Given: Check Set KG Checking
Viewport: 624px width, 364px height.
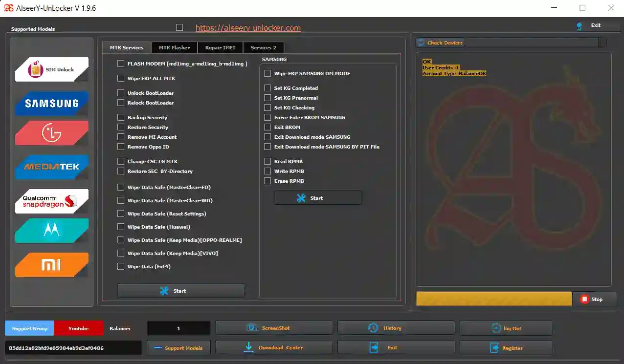Looking at the screenshot, I should tap(267, 107).
